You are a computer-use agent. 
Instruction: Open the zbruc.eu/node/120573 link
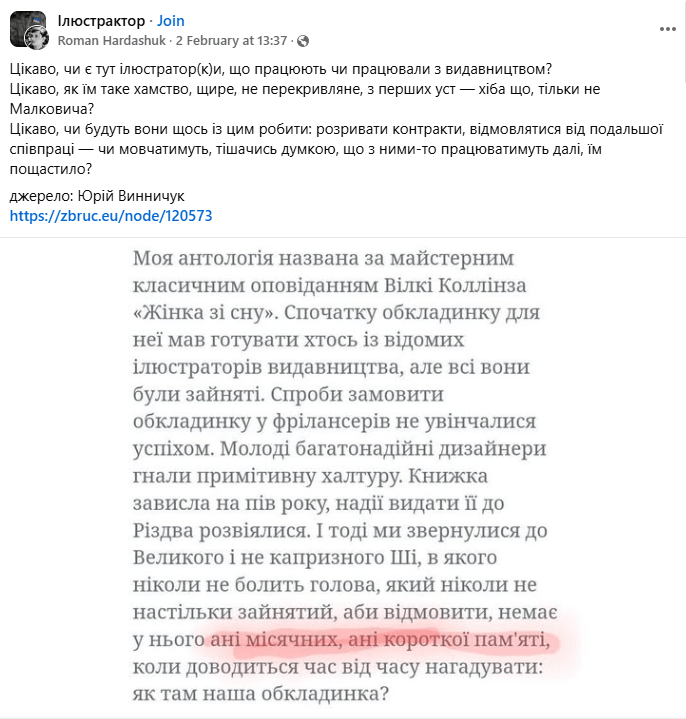click(111, 215)
